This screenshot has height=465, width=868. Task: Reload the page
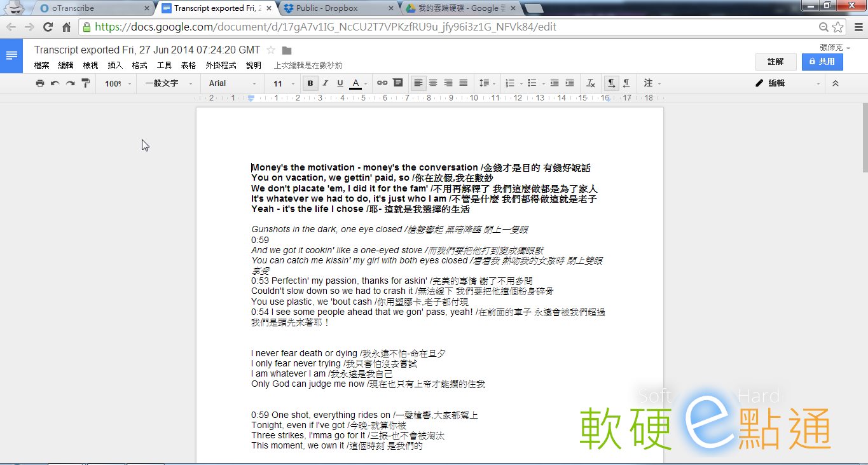tap(48, 27)
